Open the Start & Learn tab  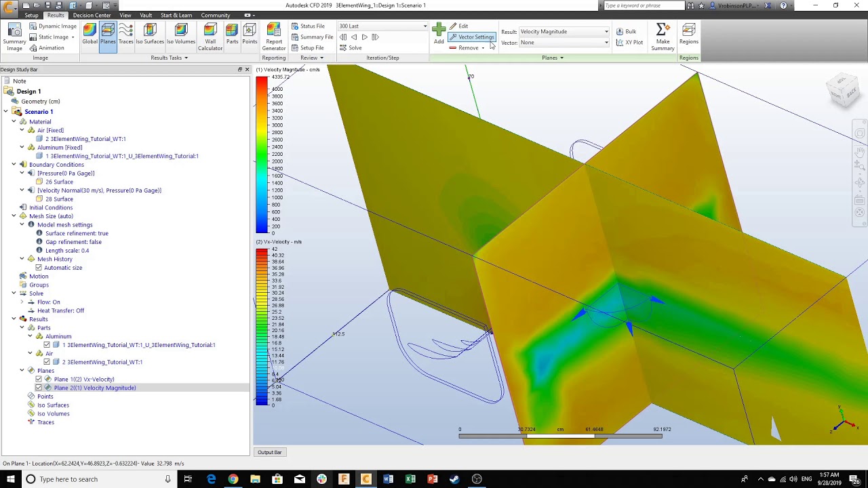pos(176,15)
